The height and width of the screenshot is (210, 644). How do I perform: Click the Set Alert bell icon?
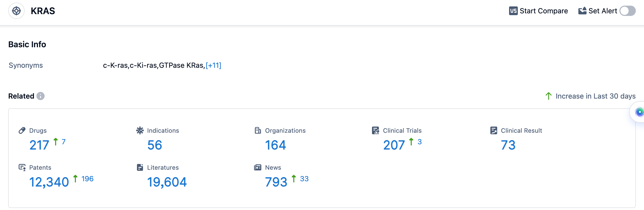582,11
